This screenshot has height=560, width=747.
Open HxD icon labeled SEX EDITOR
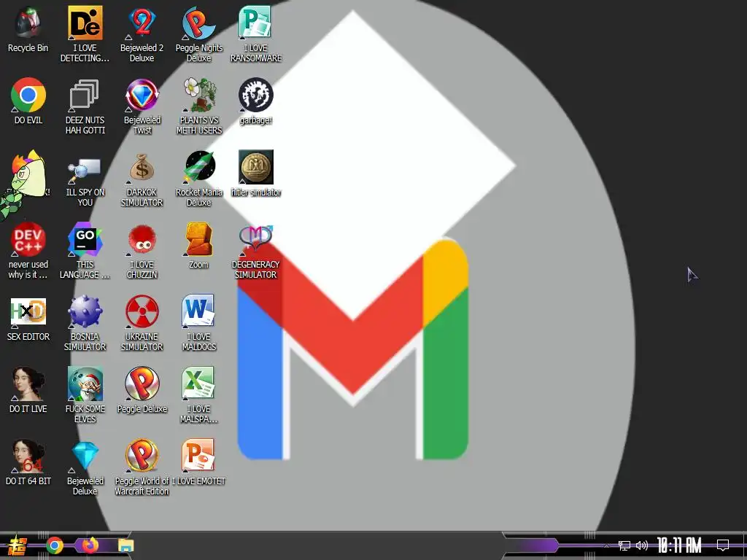pyautogui.click(x=28, y=312)
